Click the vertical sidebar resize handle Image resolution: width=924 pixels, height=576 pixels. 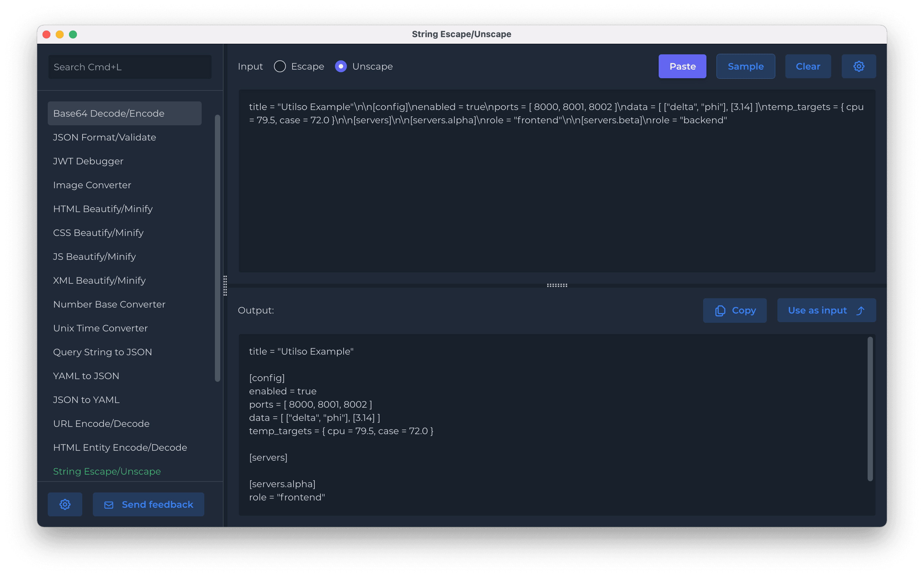225,285
